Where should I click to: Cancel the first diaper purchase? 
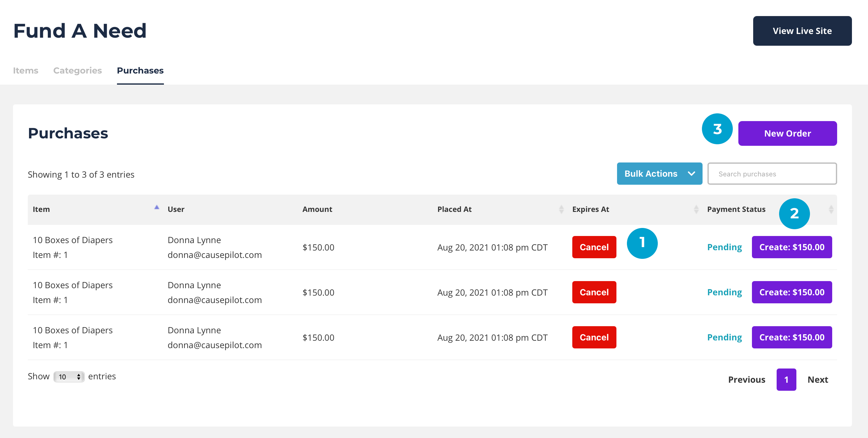[x=594, y=247]
